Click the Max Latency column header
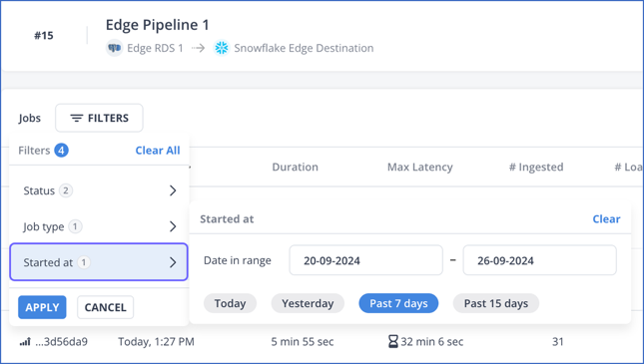Viewport: 644px width, 364px height. (x=419, y=167)
